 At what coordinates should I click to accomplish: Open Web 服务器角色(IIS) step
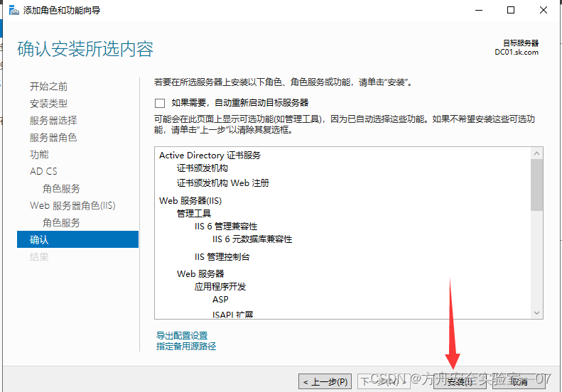tap(72, 206)
